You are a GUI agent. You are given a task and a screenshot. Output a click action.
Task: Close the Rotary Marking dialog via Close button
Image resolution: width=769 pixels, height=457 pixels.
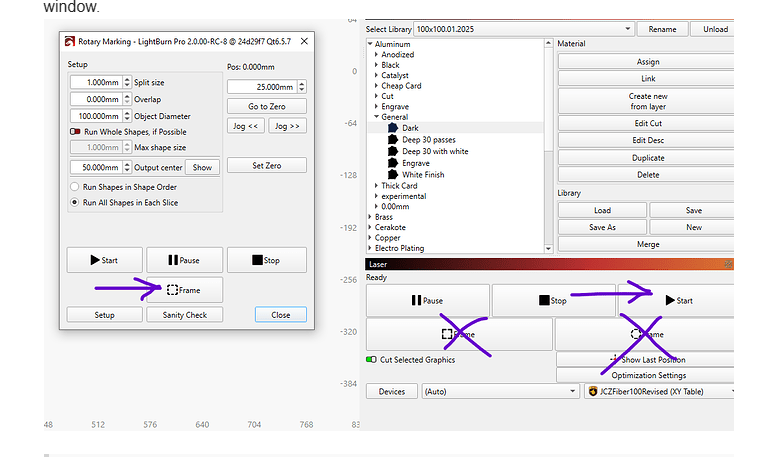tap(281, 315)
